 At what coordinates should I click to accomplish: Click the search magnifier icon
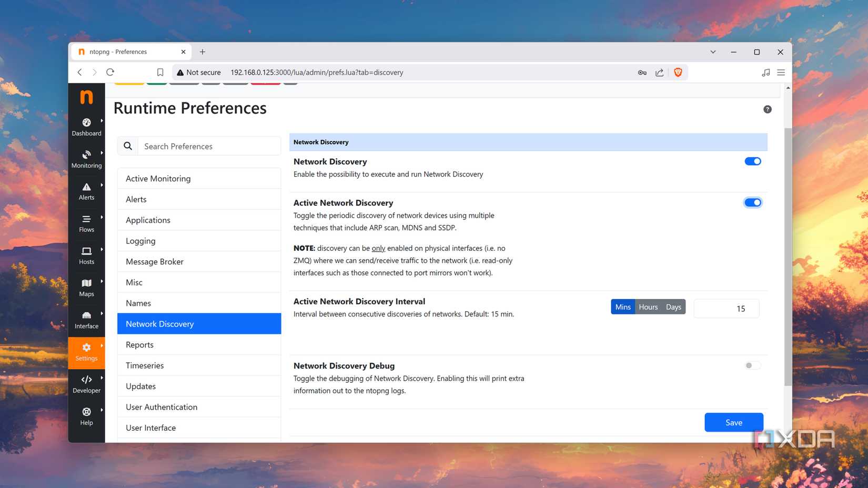(128, 146)
